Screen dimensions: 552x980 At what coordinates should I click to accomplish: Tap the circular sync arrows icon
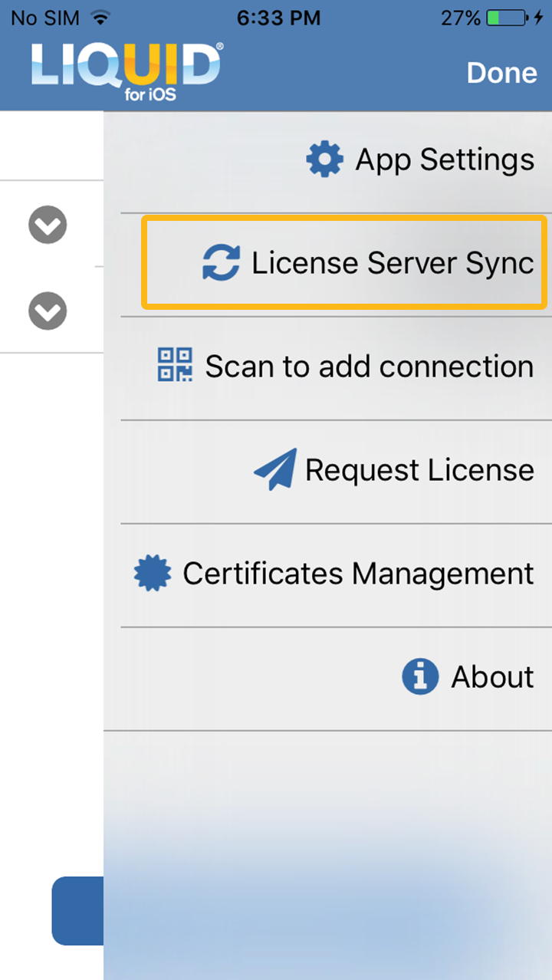[x=221, y=263]
